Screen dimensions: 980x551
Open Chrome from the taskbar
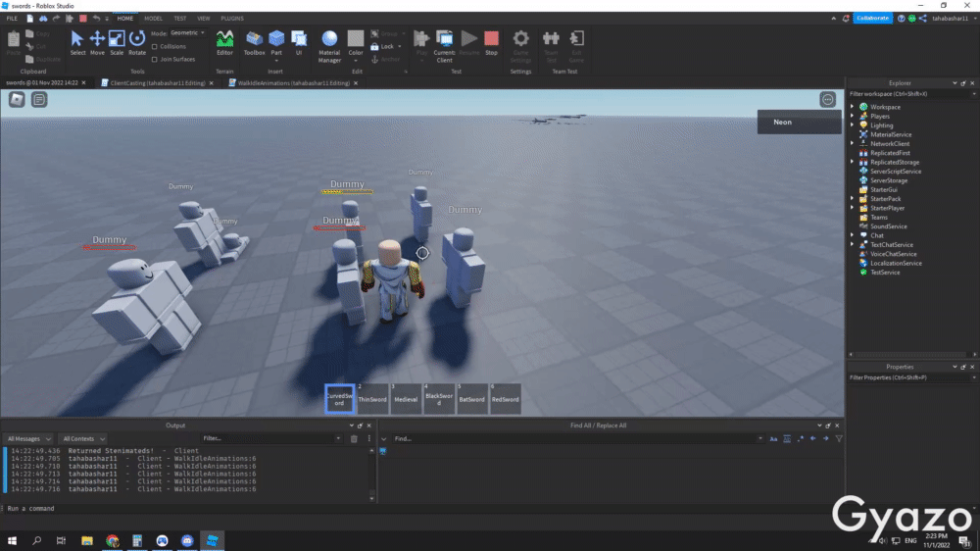pos(113,540)
